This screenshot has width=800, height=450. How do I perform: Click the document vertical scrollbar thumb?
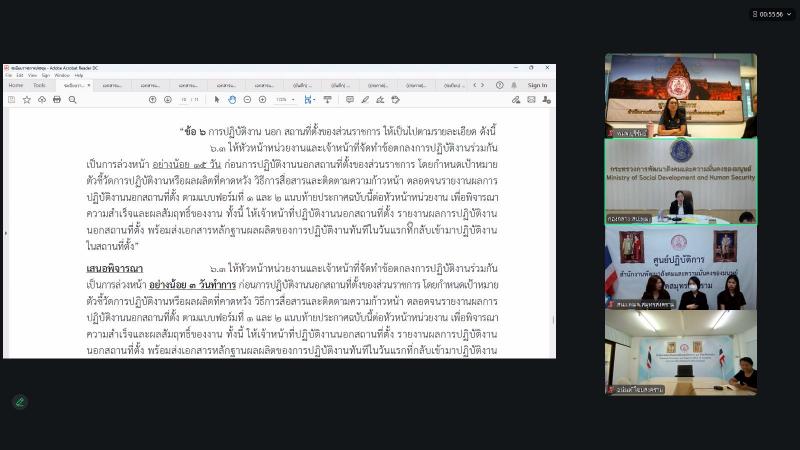554,319
